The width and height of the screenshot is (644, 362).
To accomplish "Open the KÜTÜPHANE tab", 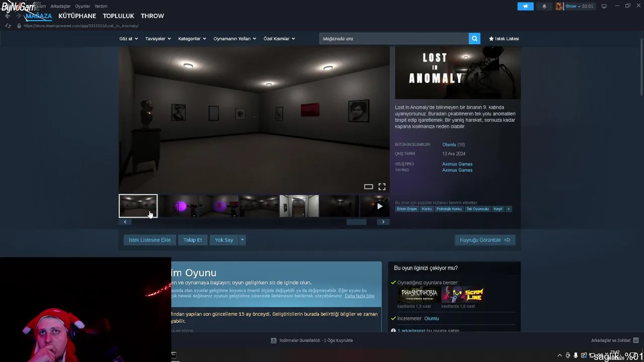I will tap(77, 16).
